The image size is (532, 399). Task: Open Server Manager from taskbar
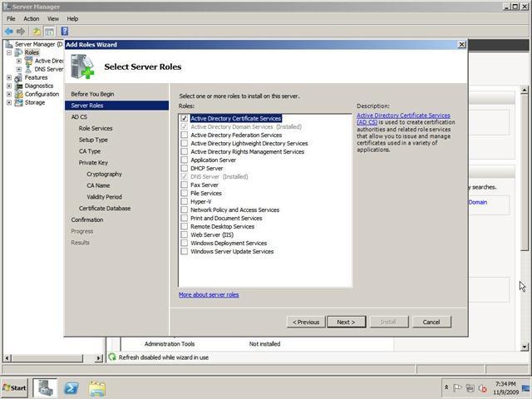(x=46, y=388)
